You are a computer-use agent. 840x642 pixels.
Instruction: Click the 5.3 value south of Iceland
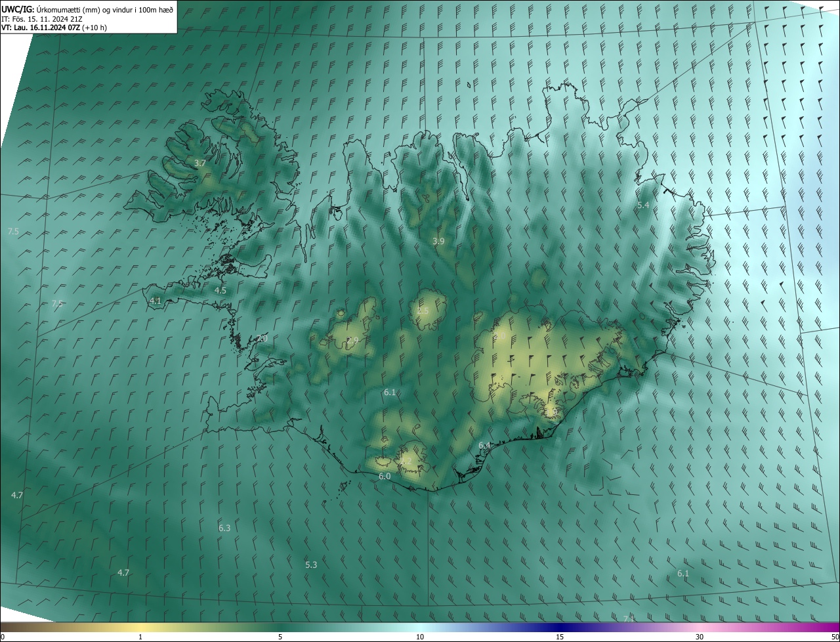coord(311,565)
